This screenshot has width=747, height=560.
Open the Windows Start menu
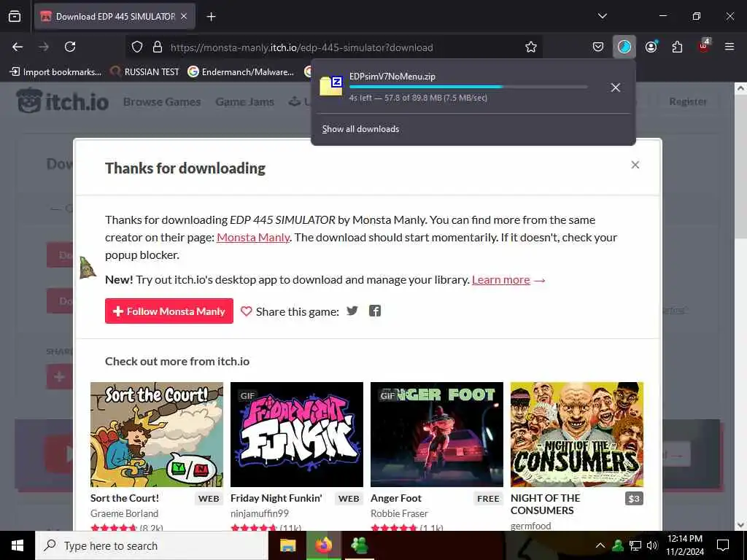coord(18,545)
